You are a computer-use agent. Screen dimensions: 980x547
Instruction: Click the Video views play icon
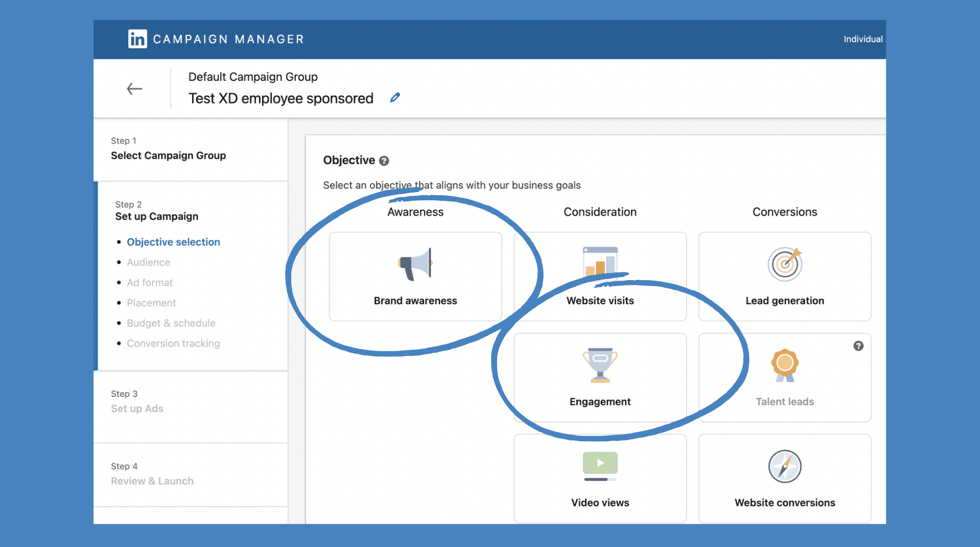[600, 463]
